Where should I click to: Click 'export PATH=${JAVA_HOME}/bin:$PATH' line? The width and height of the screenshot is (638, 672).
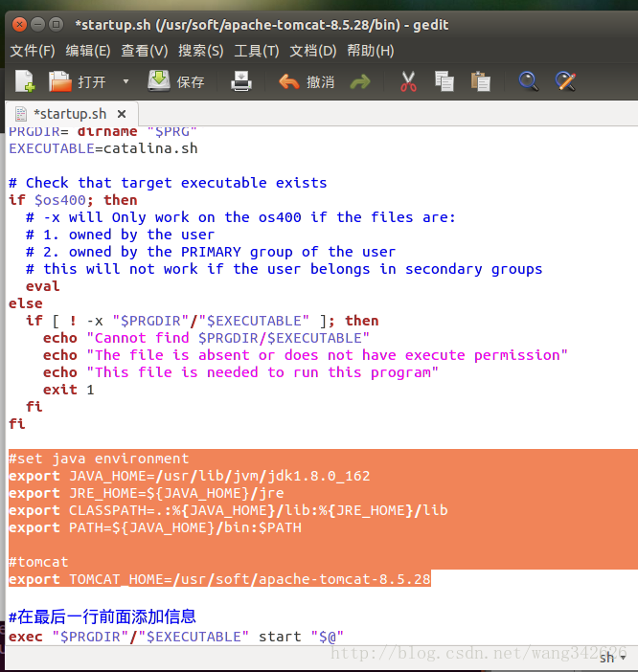(x=155, y=527)
